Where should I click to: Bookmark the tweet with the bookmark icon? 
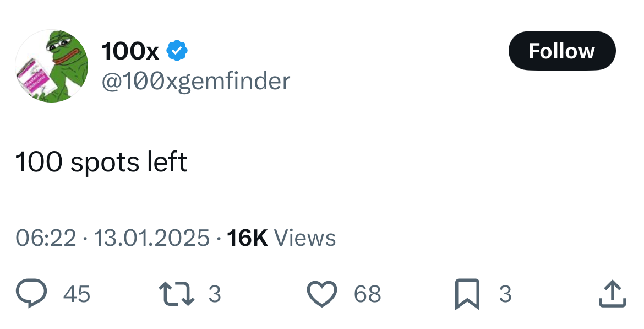tap(467, 294)
